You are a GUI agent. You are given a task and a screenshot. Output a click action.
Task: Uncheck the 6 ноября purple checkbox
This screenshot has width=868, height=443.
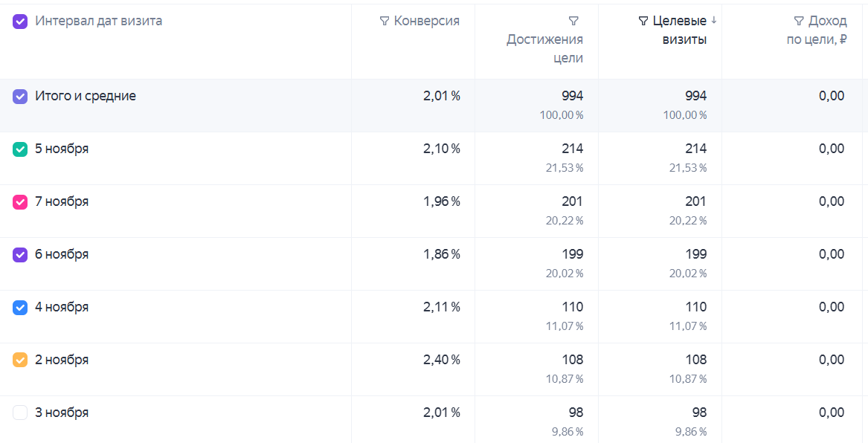(x=20, y=254)
